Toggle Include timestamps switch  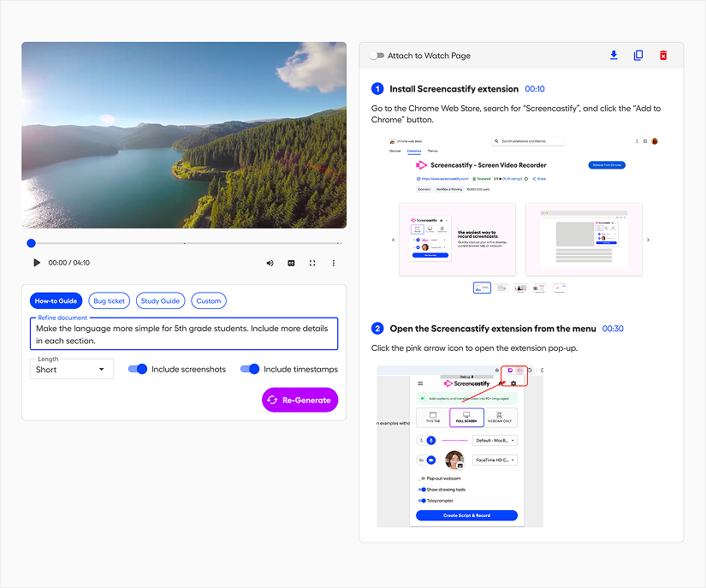click(250, 369)
